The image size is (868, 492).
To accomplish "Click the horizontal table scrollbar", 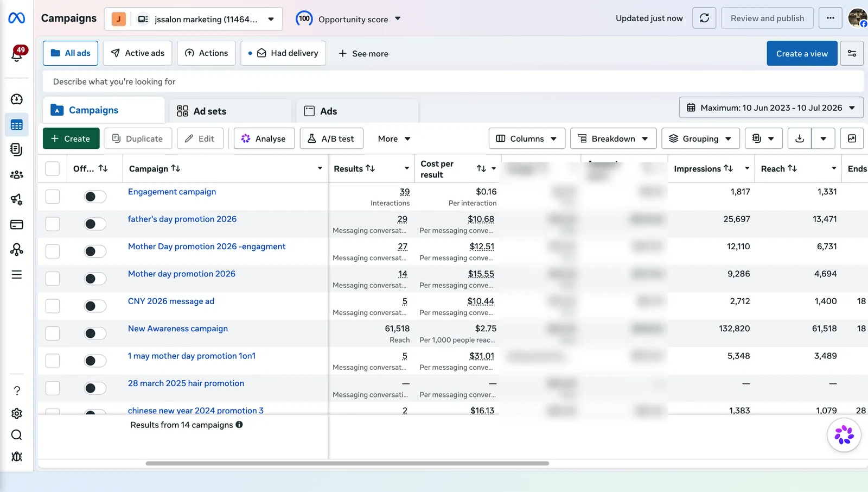I will tap(347, 463).
